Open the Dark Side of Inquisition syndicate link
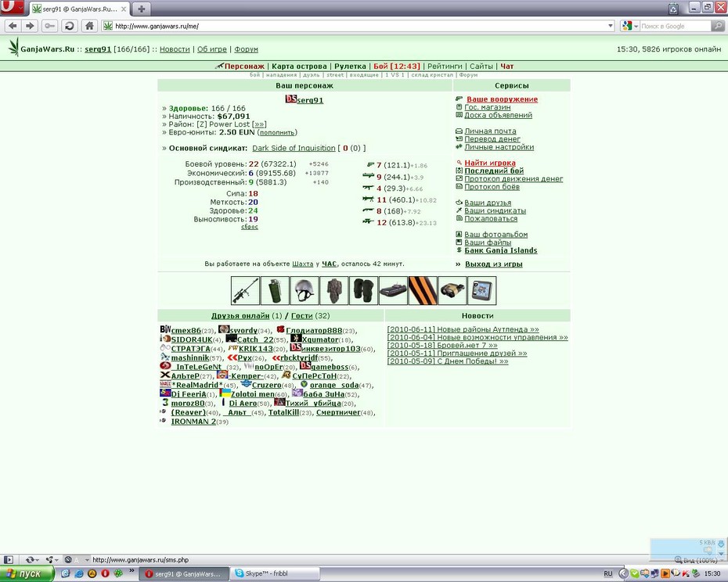 click(x=294, y=148)
